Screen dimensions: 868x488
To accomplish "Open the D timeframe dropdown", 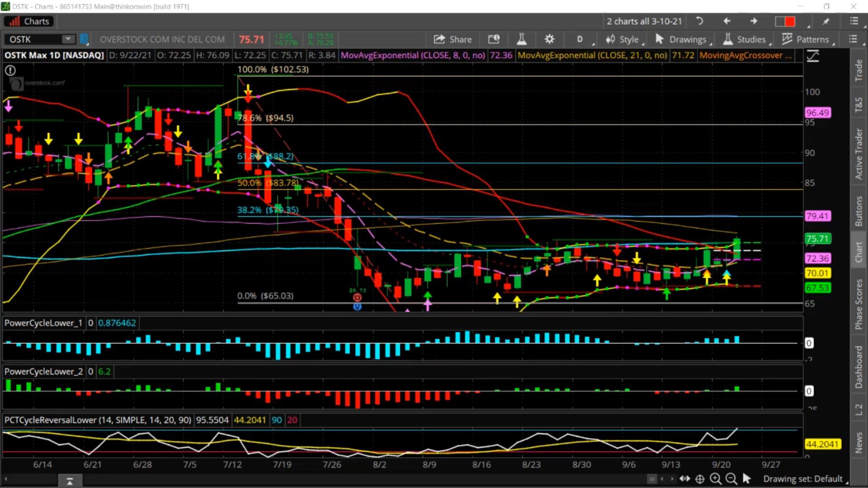I will click(x=581, y=39).
